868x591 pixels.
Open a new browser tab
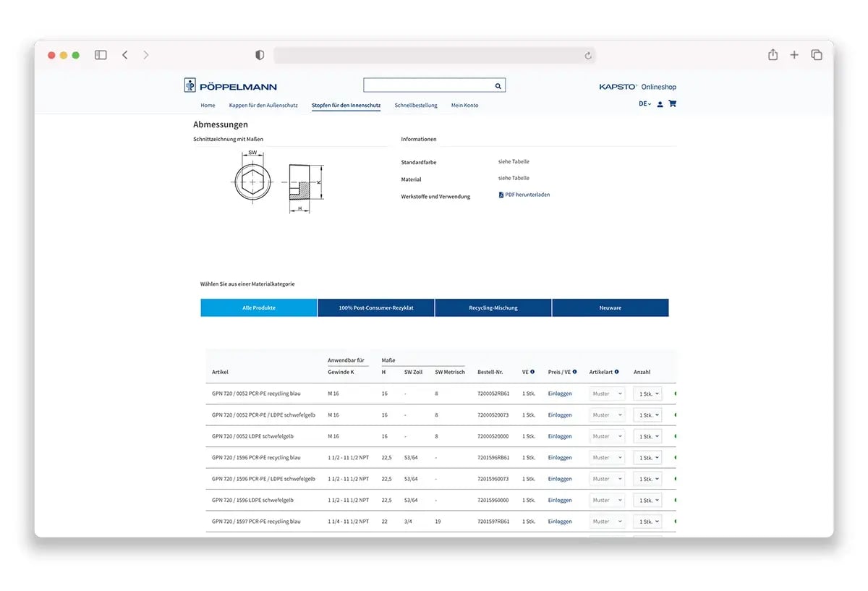794,55
